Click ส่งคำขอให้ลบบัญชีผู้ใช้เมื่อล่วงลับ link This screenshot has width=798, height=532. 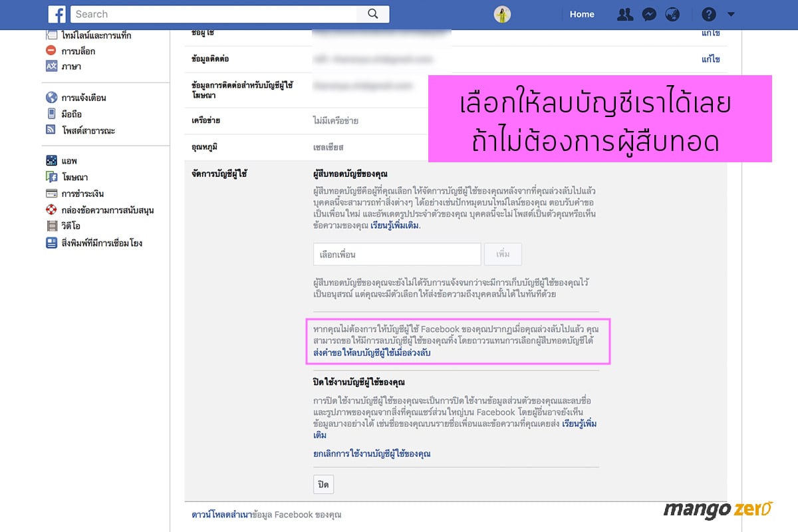tap(372, 353)
